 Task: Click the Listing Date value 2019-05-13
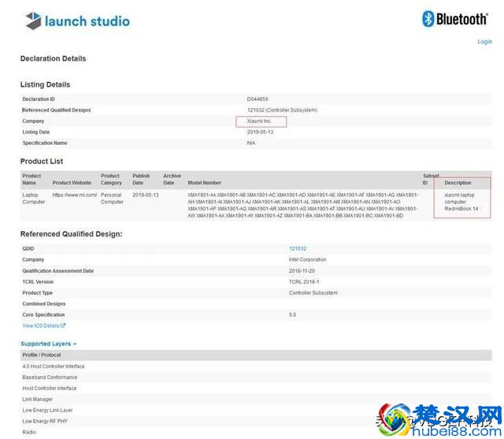[x=260, y=132]
